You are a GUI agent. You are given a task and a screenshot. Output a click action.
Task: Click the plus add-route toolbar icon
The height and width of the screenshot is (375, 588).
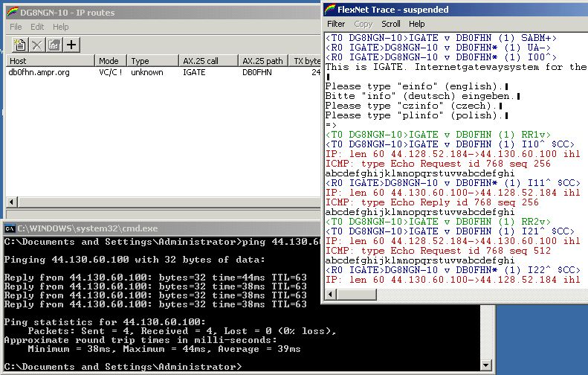click(71, 45)
